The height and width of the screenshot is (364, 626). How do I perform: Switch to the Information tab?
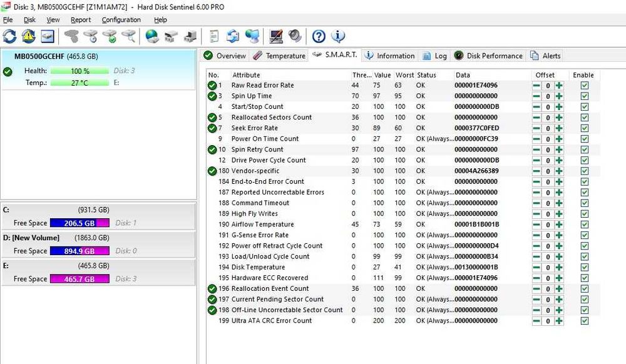[x=389, y=56]
